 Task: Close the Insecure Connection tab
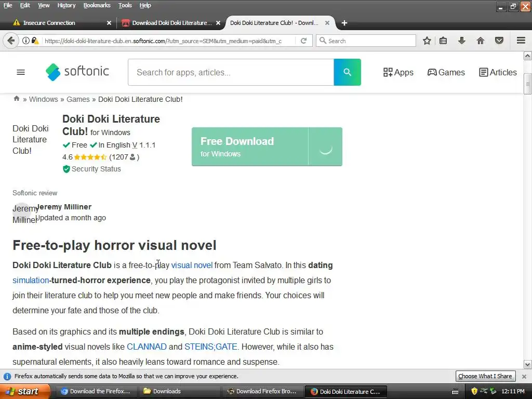coord(109,23)
